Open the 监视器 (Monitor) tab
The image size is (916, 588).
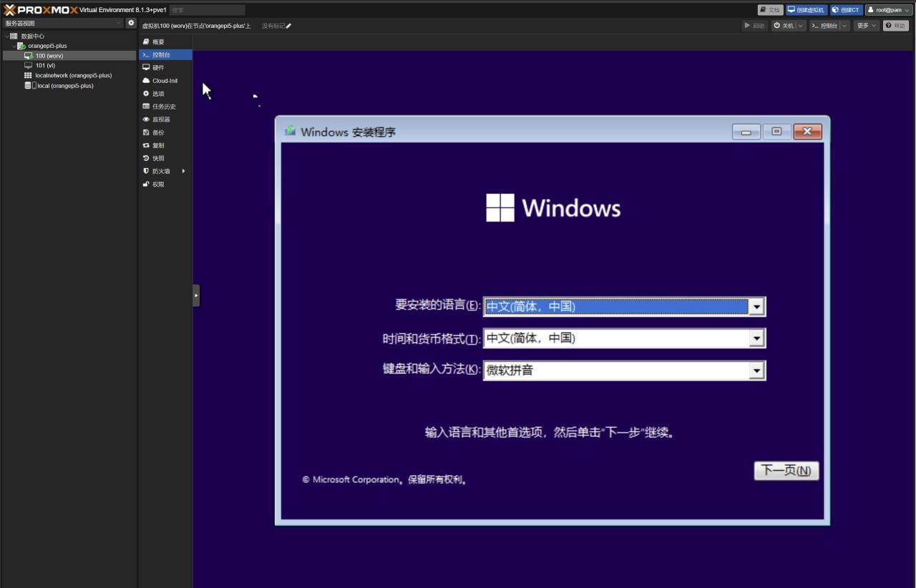pos(165,119)
